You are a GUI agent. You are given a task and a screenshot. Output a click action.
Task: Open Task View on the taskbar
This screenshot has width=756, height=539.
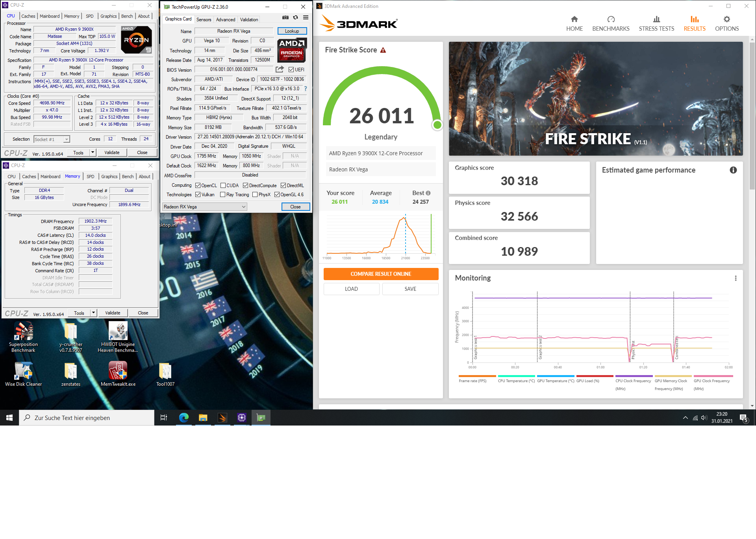164,418
